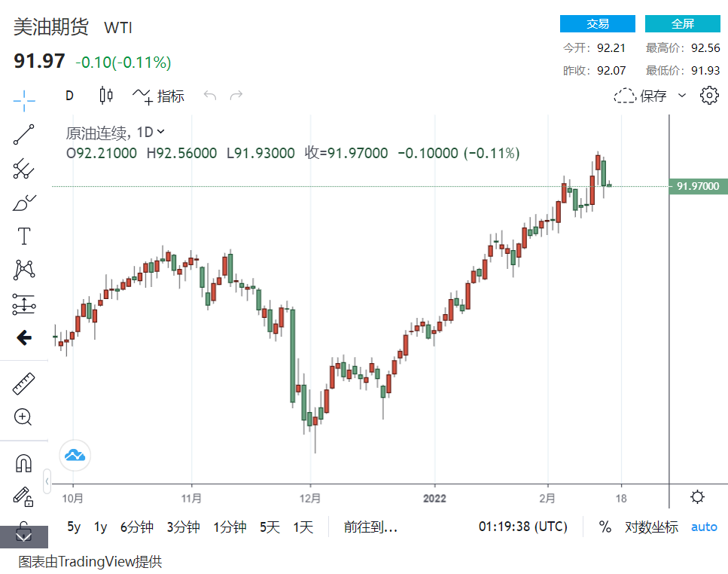Open the D interval selector
Image resolution: width=728 pixels, height=574 pixels.
tap(69, 96)
